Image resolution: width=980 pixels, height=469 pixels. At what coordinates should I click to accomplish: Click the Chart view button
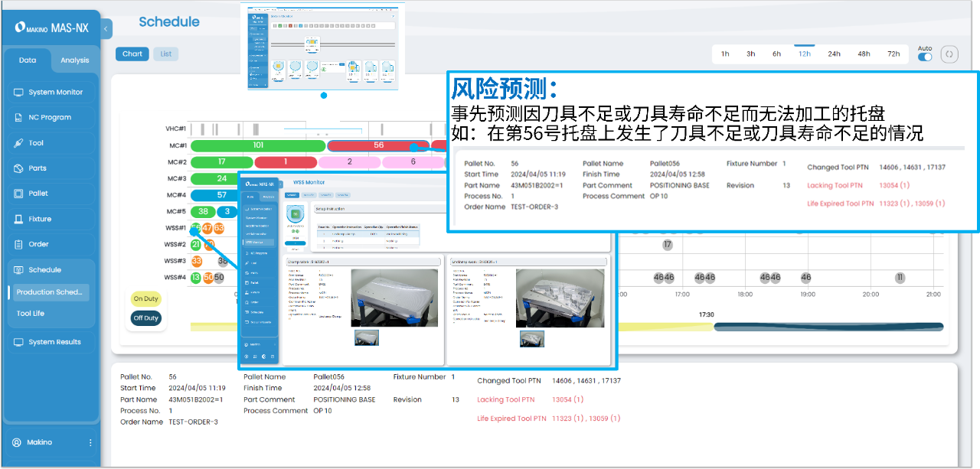tap(132, 54)
